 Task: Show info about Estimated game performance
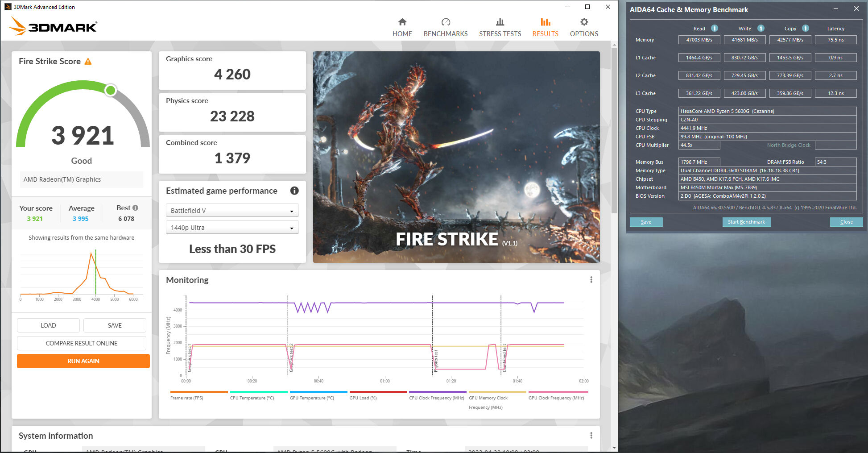(x=294, y=191)
